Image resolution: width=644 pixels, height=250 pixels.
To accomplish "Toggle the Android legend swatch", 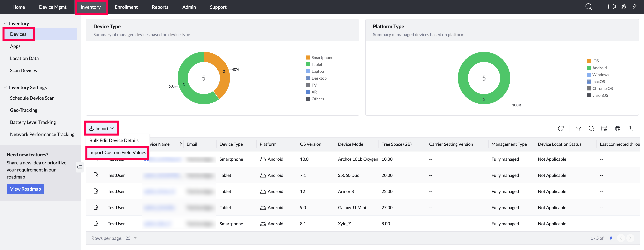I will [589, 68].
